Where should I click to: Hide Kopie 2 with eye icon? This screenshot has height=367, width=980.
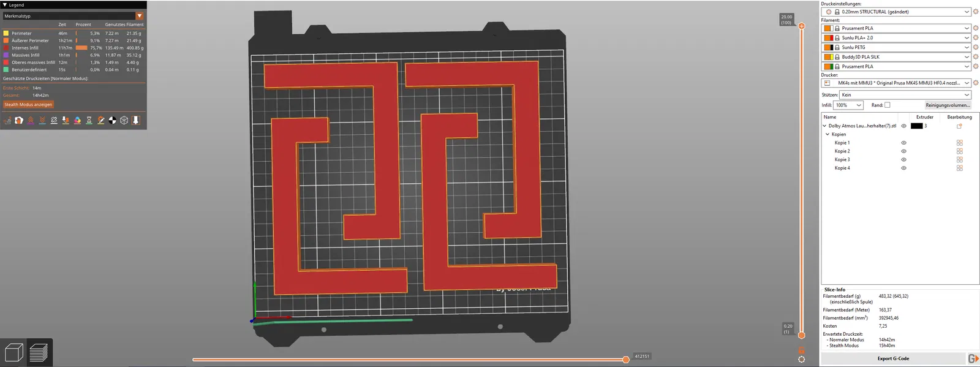903,151
